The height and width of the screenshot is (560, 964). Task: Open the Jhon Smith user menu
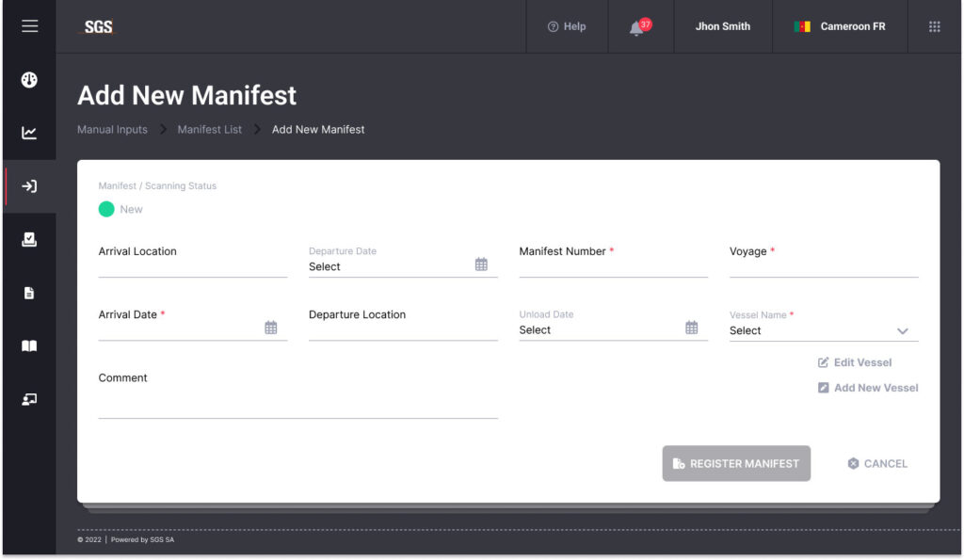[722, 26]
